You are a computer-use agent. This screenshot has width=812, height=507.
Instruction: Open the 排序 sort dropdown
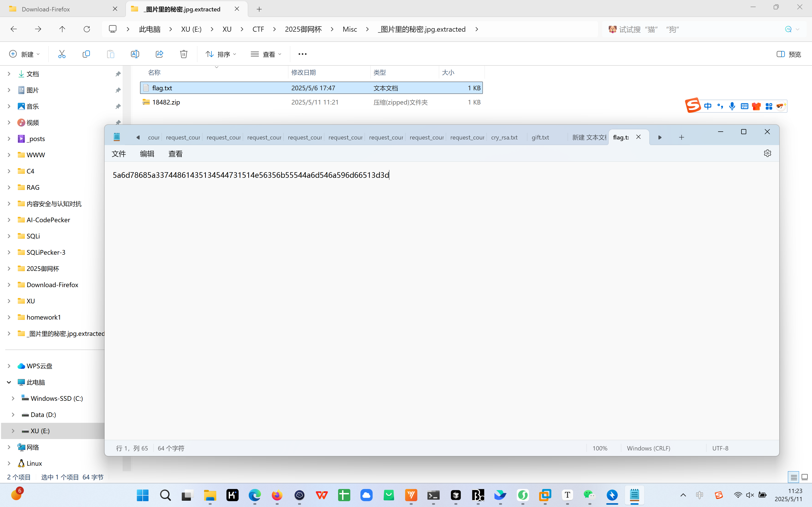(x=221, y=54)
